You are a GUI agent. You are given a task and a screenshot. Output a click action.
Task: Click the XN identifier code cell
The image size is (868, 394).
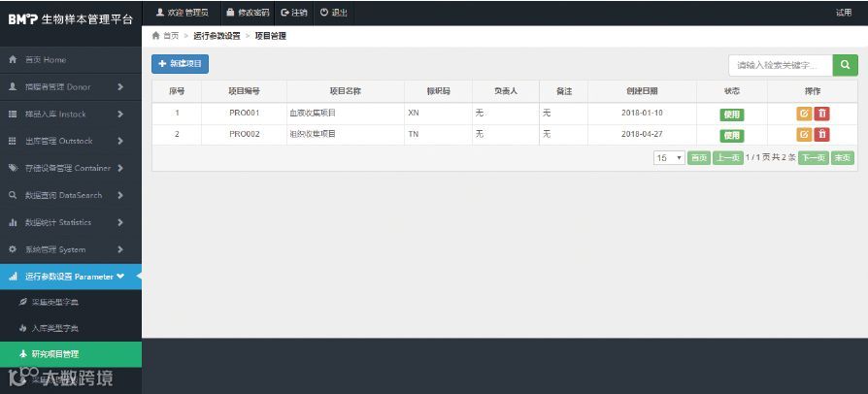point(439,113)
